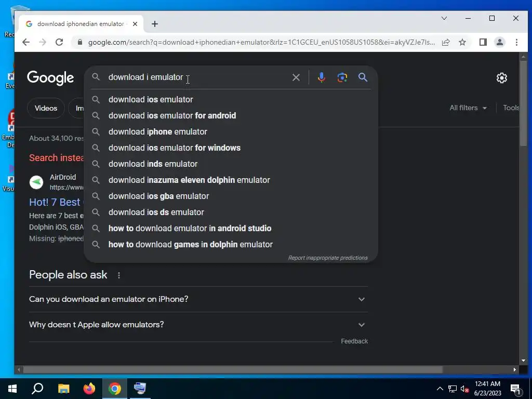Open Chrome side panel
Viewport: 532px width, 399px height.
483,42
